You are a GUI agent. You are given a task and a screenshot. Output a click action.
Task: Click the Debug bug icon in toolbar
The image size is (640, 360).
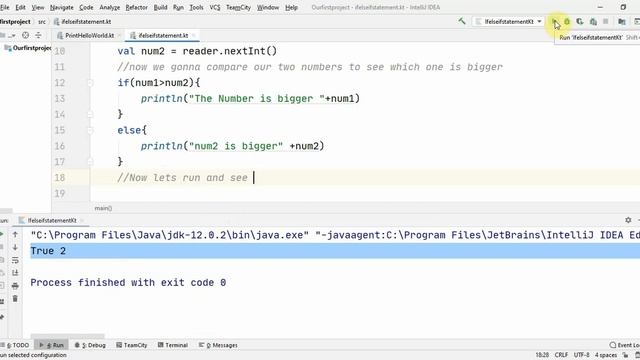tap(567, 22)
